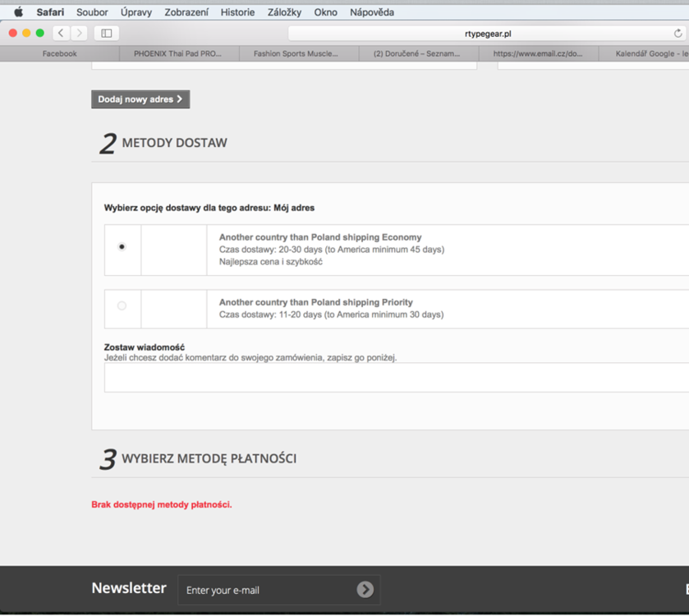Viewport: 689px width, 616px height.
Task: Click the green fullscreen window button
Action: pos(40,33)
